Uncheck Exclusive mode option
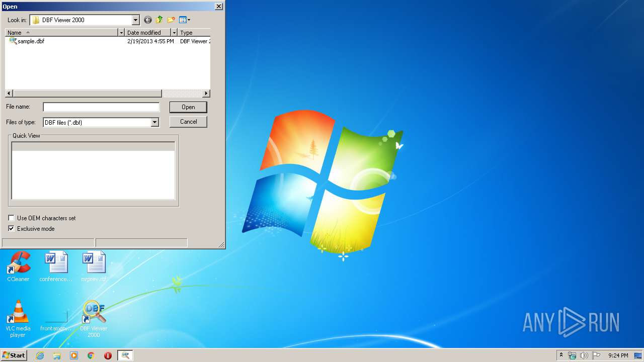Image resolution: width=644 pixels, height=362 pixels. 11,229
